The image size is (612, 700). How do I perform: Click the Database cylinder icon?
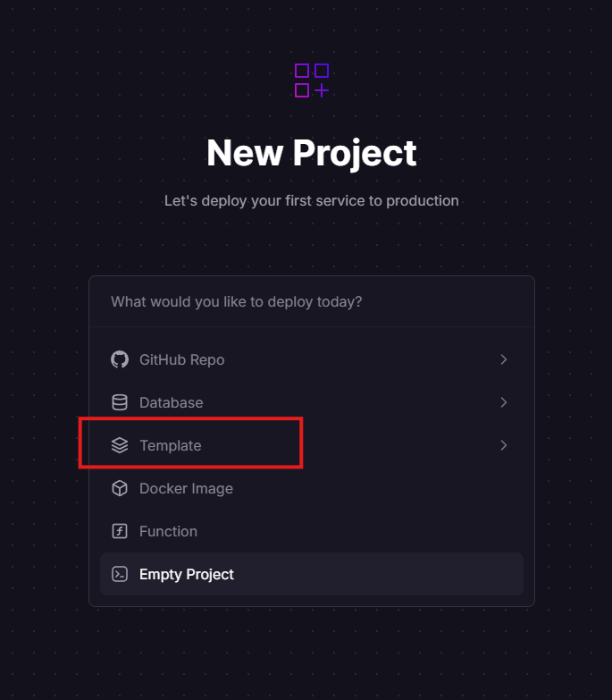tap(120, 402)
